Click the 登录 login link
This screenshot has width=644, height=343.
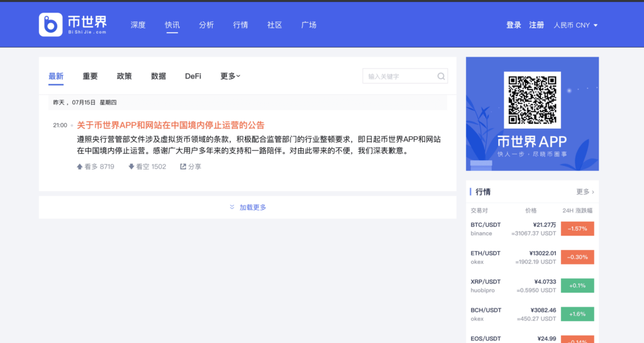click(513, 25)
